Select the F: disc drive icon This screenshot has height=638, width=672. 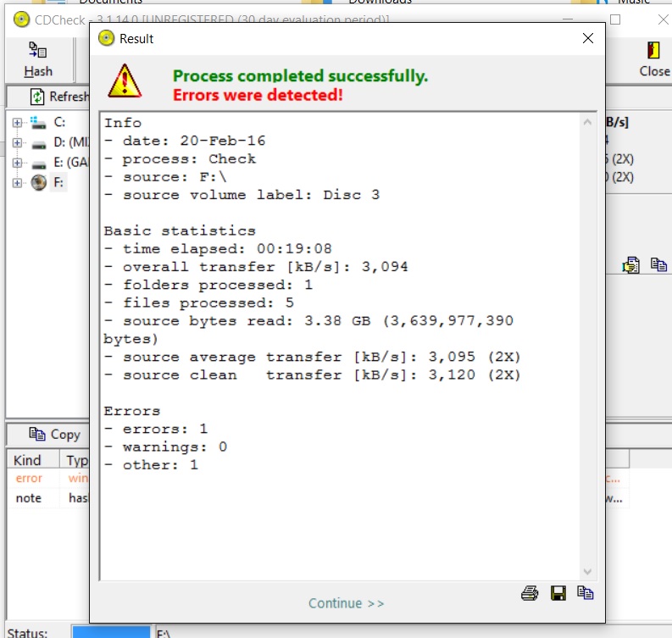pyautogui.click(x=39, y=183)
